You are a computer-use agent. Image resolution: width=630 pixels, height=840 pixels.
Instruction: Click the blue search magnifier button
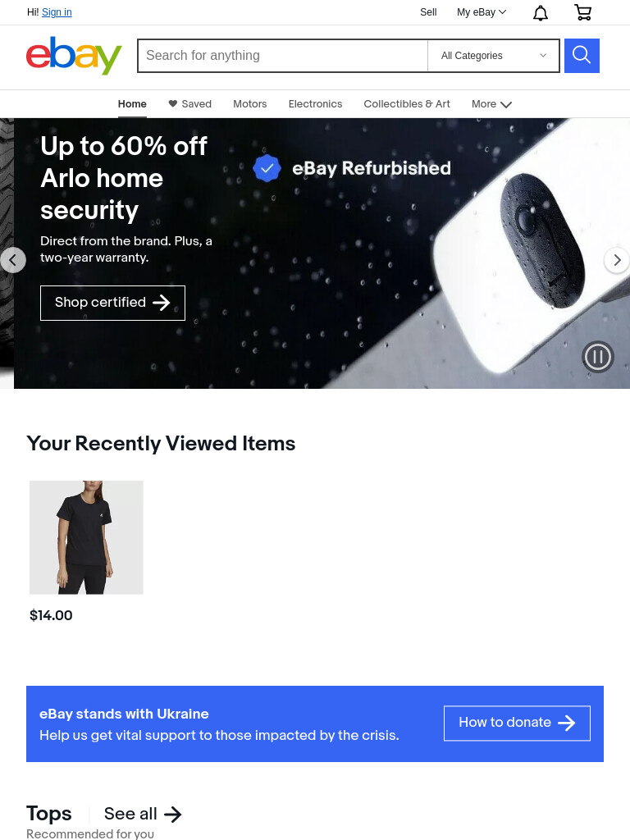pyautogui.click(x=582, y=56)
